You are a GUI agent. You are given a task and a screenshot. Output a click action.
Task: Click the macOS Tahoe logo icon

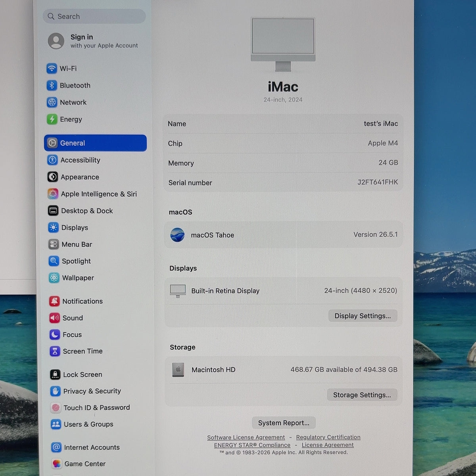pyautogui.click(x=177, y=235)
